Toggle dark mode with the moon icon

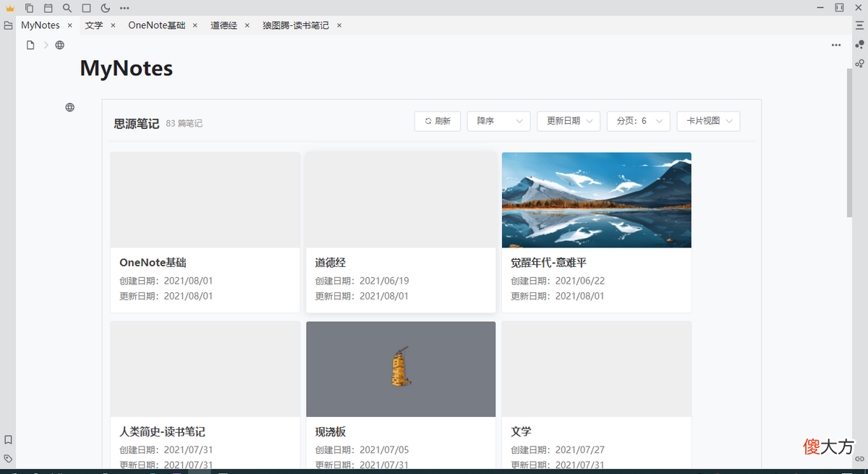click(106, 8)
